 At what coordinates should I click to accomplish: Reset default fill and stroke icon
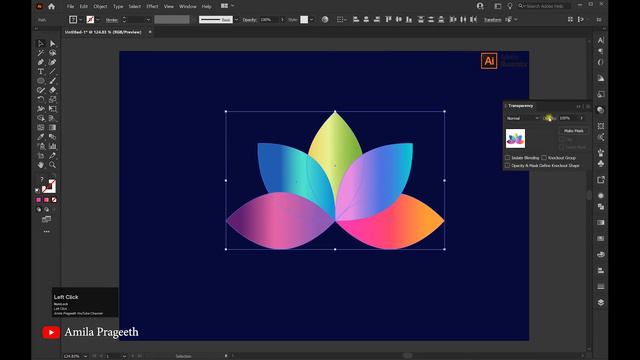click(x=38, y=191)
